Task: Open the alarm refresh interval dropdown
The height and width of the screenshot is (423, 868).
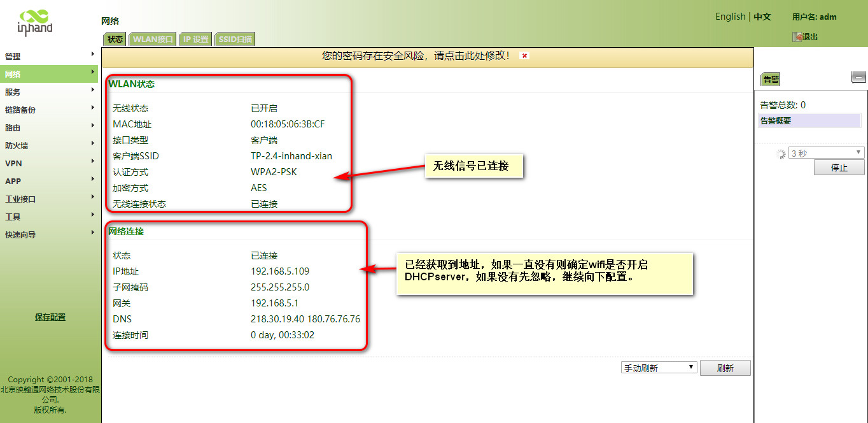Action: pos(825,153)
